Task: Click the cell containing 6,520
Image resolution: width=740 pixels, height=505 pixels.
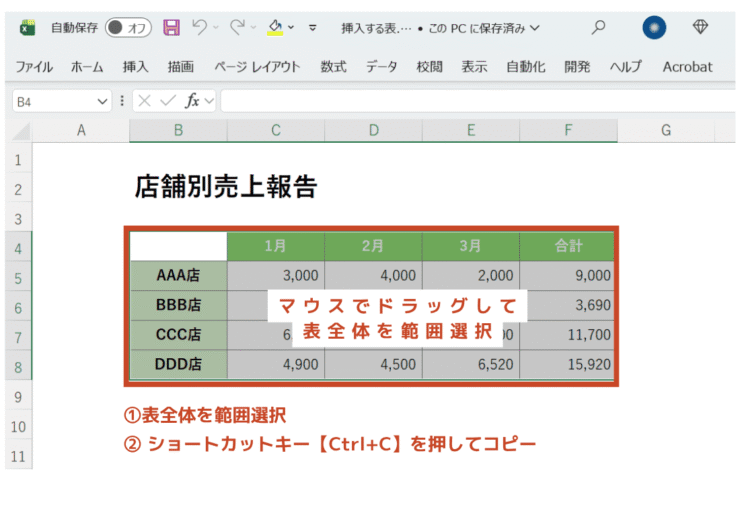Action: [x=471, y=364]
